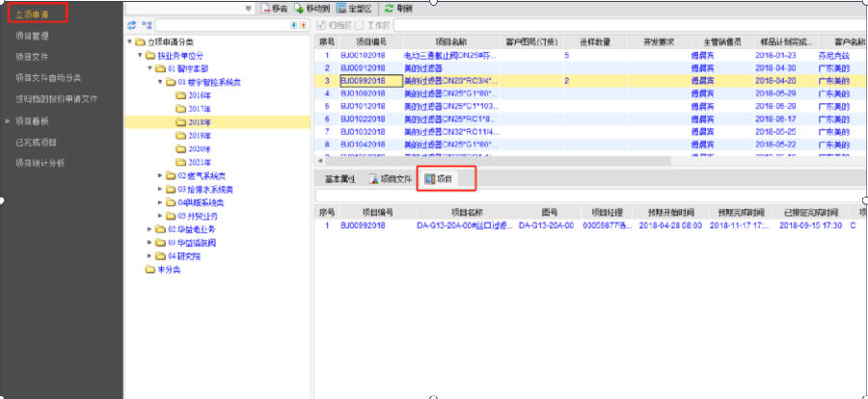Collapse the 01 智控本部 tree node

pos(150,68)
